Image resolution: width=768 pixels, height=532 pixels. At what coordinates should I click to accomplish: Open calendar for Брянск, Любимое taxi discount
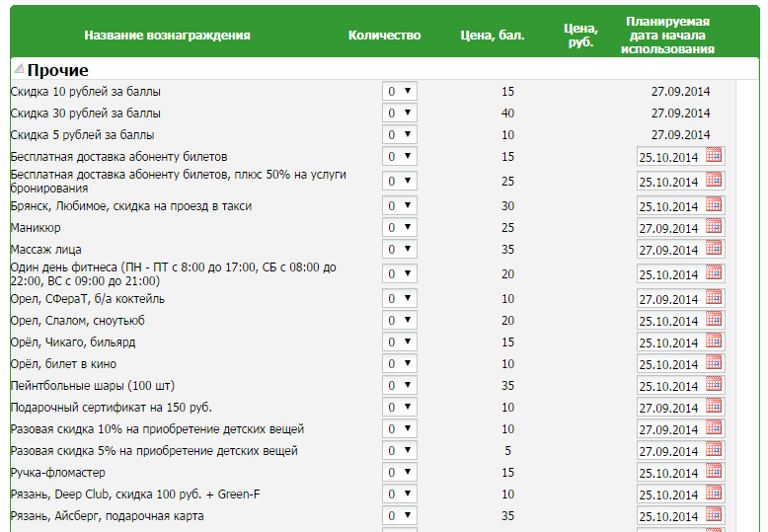coord(714,205)
